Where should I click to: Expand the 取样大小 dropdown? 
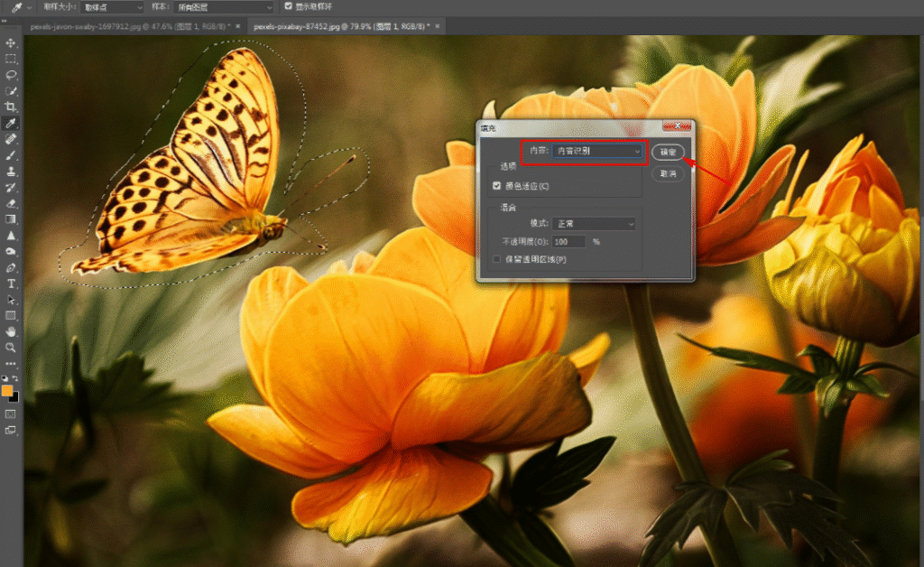click(112, 7)
